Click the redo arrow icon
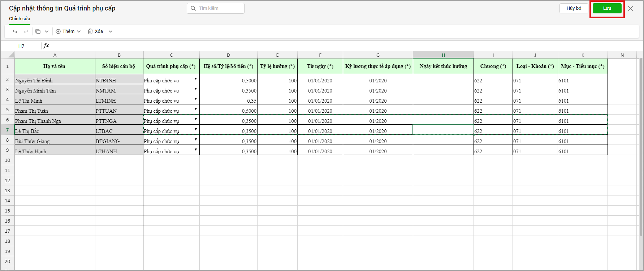 26,31
